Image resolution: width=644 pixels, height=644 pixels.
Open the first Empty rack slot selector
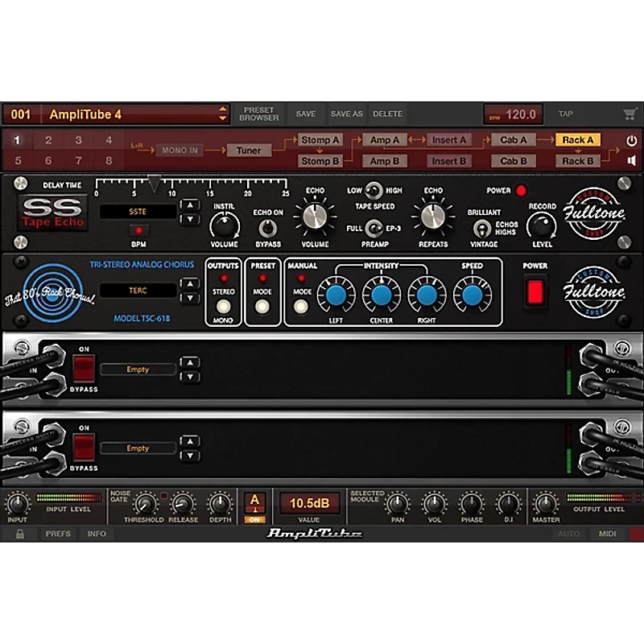pos(138,369)
